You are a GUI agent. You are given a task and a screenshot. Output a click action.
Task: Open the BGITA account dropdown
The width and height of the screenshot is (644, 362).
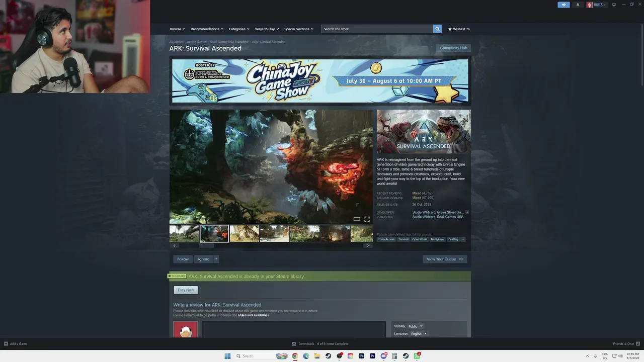point(600,5)
